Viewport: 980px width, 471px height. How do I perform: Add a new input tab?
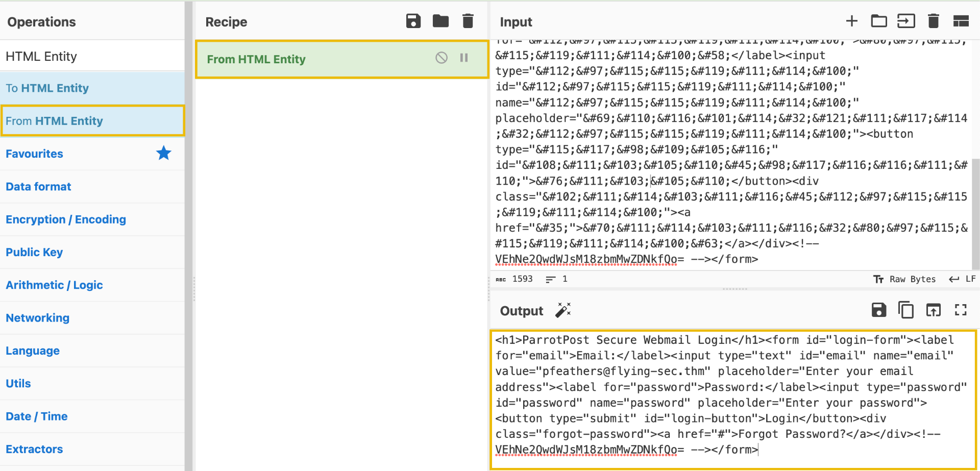coord(851,21)
